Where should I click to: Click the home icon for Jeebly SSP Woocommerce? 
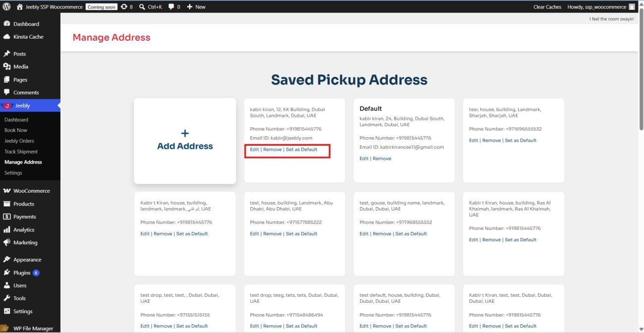pyautogui.click(x=19, y=7)
